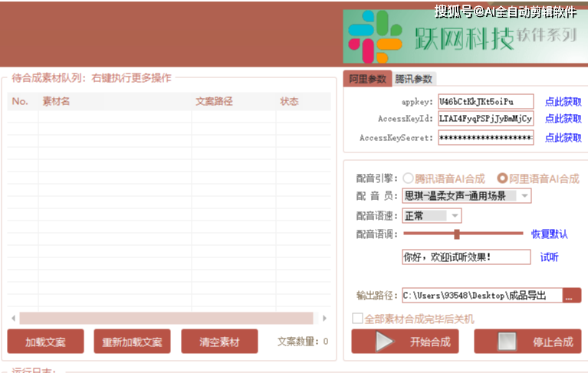
Task: Expand the 配音员 voice dropdown
Action: (x=524, y=196)
